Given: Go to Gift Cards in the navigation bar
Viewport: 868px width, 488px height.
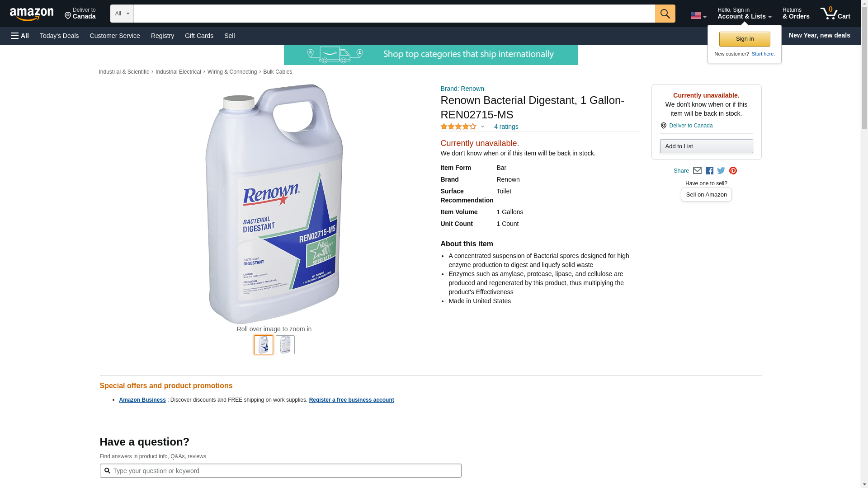Looking at the screenshot, I should [x=199, y=36].
